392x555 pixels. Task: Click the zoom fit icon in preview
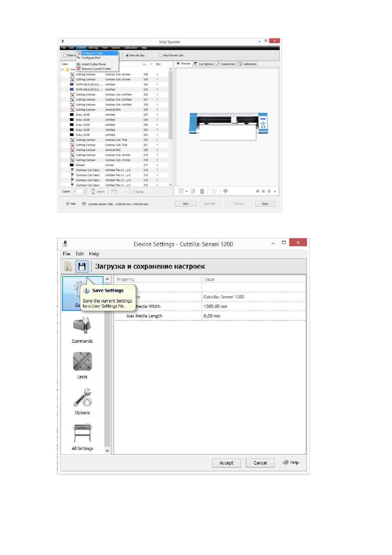pos(269,191)
